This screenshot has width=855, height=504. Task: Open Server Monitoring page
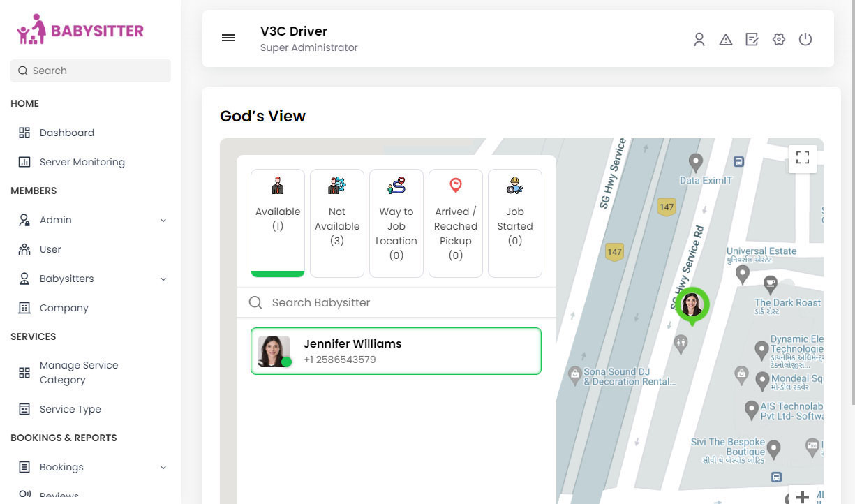[82, 162]
